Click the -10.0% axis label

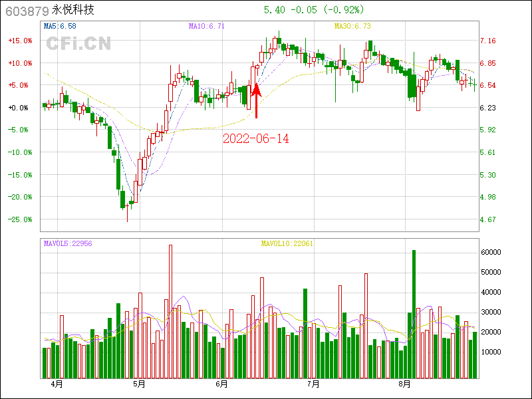(20, 152)
